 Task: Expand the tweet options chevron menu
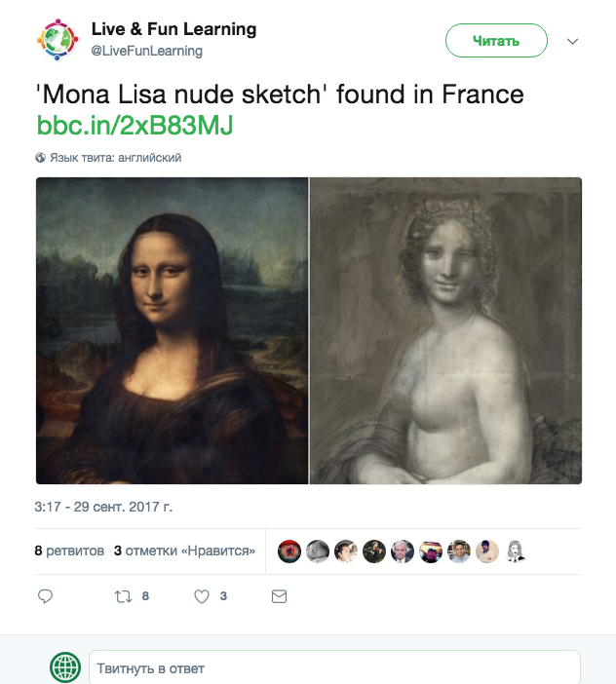tap(573, 42)
